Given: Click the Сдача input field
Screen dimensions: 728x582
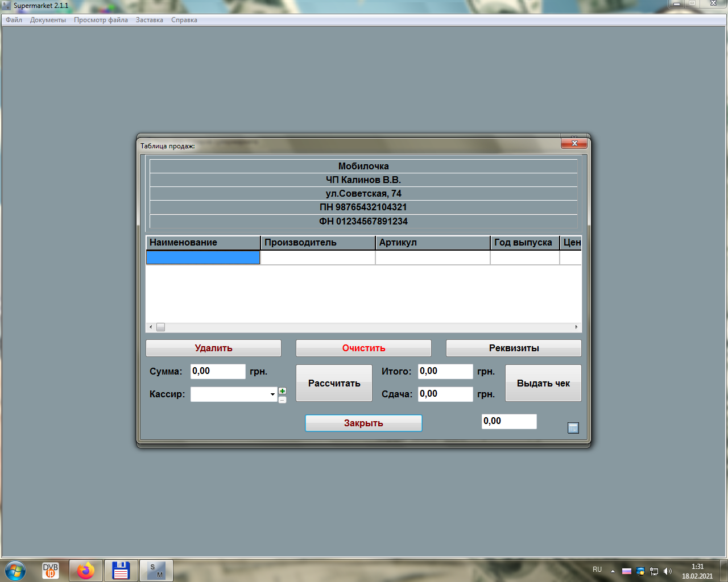Looking at the screenshot, I should pyautogui.click(x=445, y=394).
